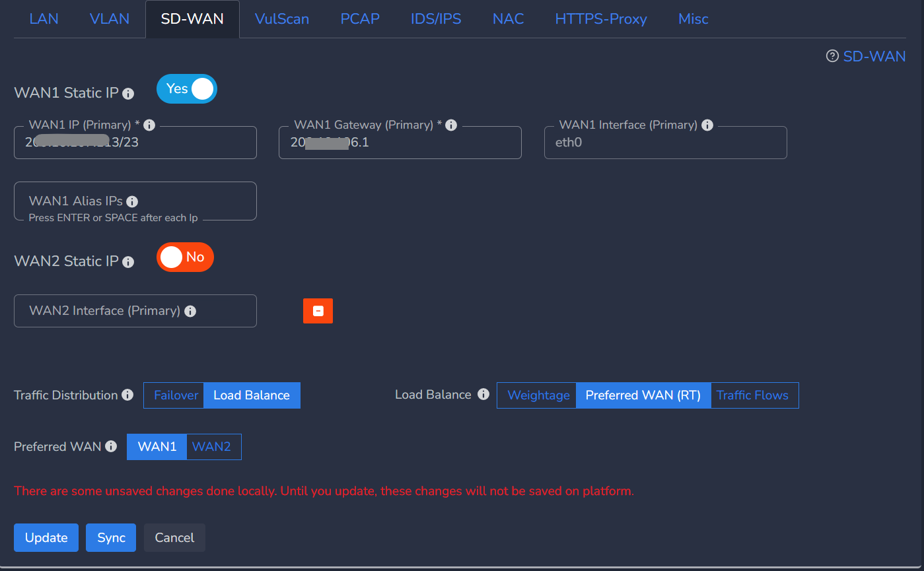Enable the WAN2 Static IP switch

coord(185,257)
